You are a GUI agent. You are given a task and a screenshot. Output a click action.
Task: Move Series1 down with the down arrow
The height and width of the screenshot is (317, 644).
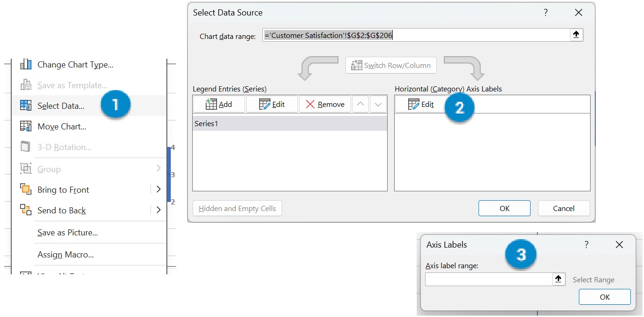click(378, 104)
